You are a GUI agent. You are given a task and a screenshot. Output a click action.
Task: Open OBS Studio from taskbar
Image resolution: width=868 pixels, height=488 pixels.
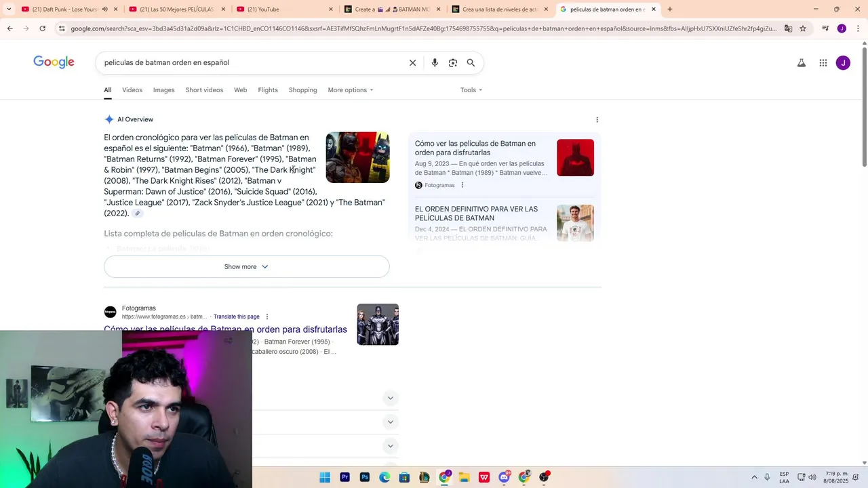544,477
